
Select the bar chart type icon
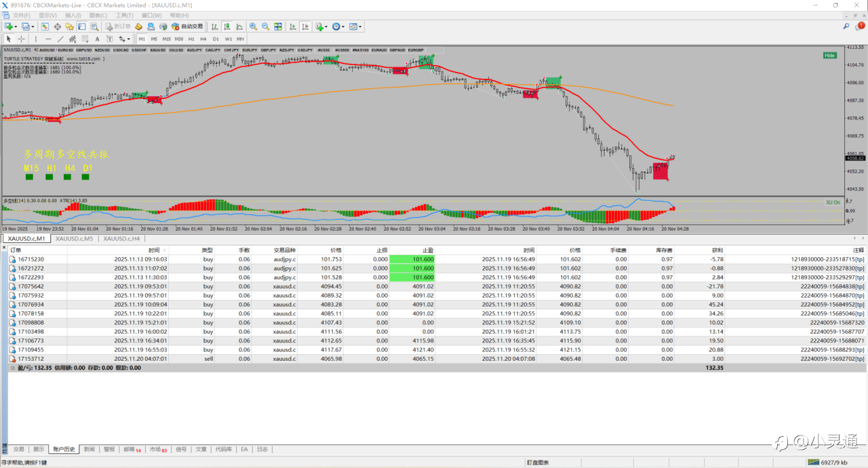(x=215, y=26)
